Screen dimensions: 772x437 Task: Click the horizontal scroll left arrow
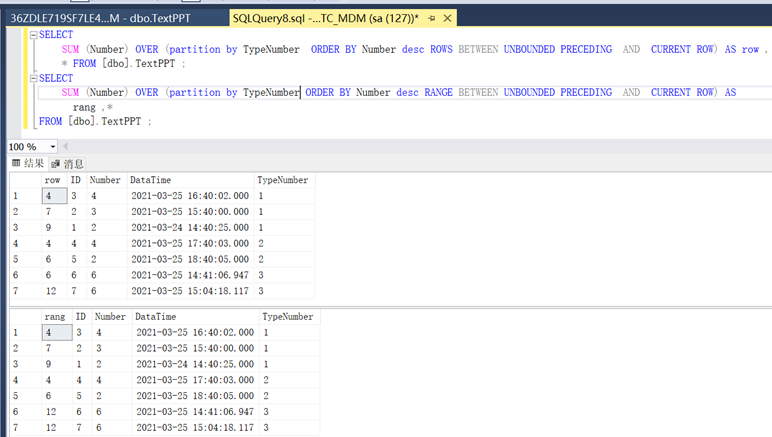(x=64, y=146)
